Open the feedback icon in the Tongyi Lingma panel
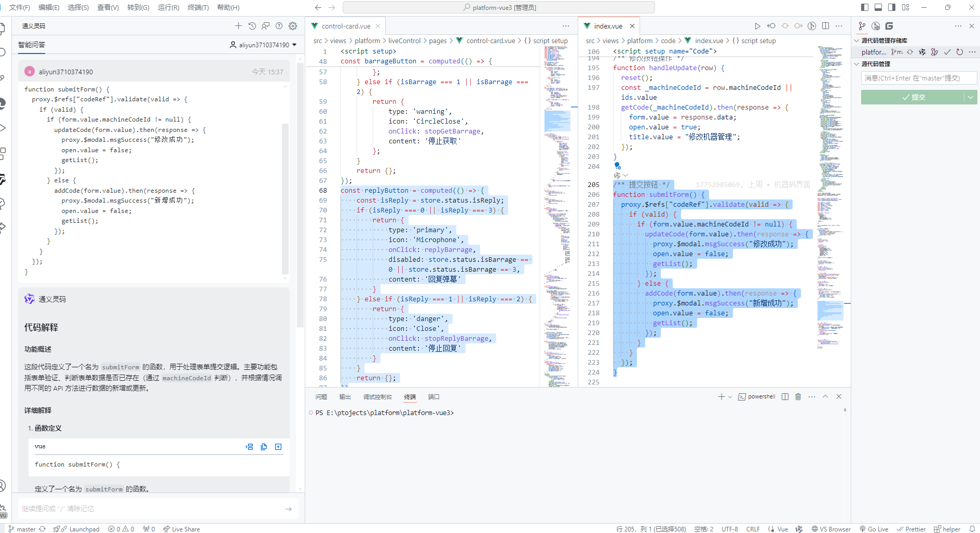 click(x=266, y=26)
